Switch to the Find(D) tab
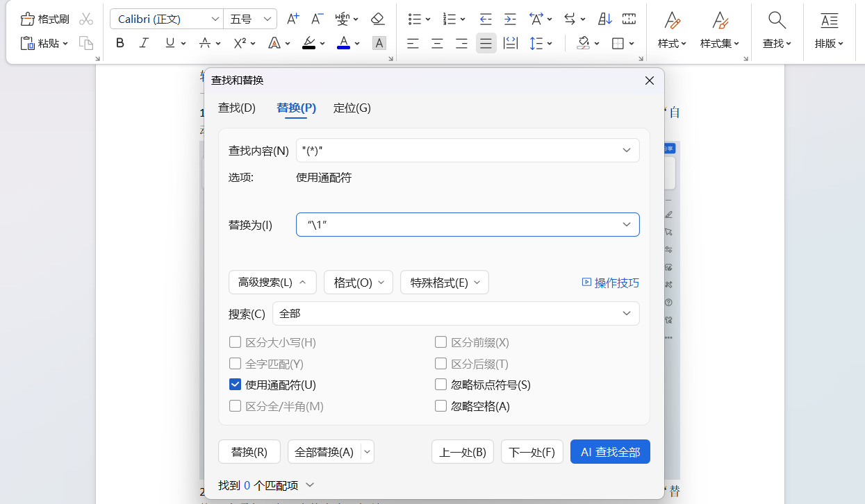The height and width of the screenshot is (504, 865). pyautogui.click(x=237, y=108)
